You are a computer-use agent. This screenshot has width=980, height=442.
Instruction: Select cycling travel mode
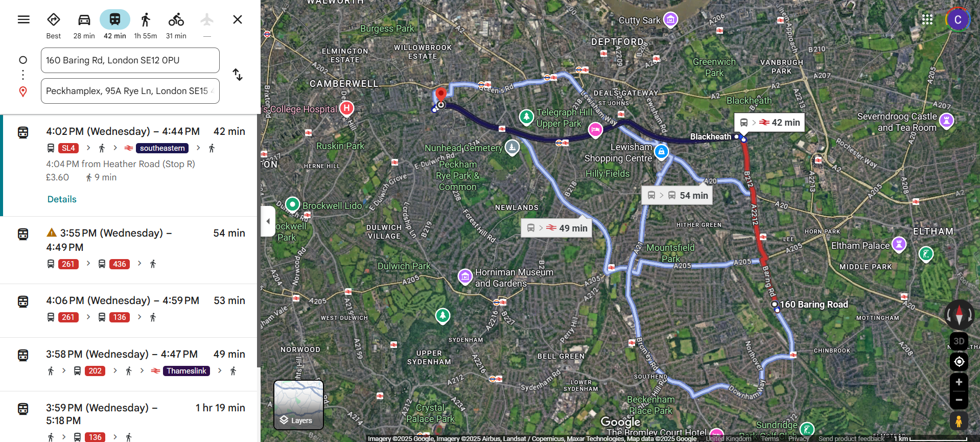[176, 25]
